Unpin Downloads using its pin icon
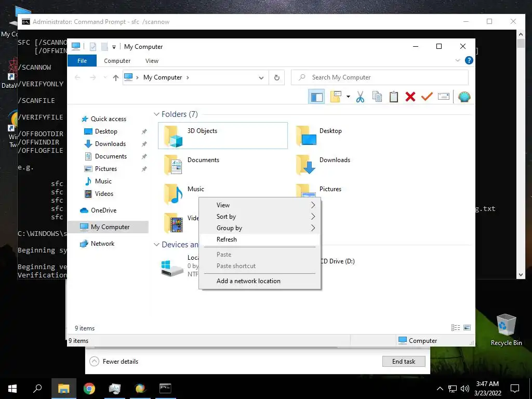The height and width of the screenshot is (399, 532). tap(144, 144)
